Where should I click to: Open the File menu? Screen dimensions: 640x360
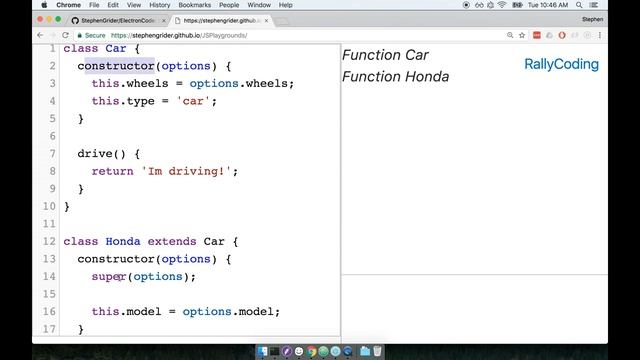tap(94, 5)
